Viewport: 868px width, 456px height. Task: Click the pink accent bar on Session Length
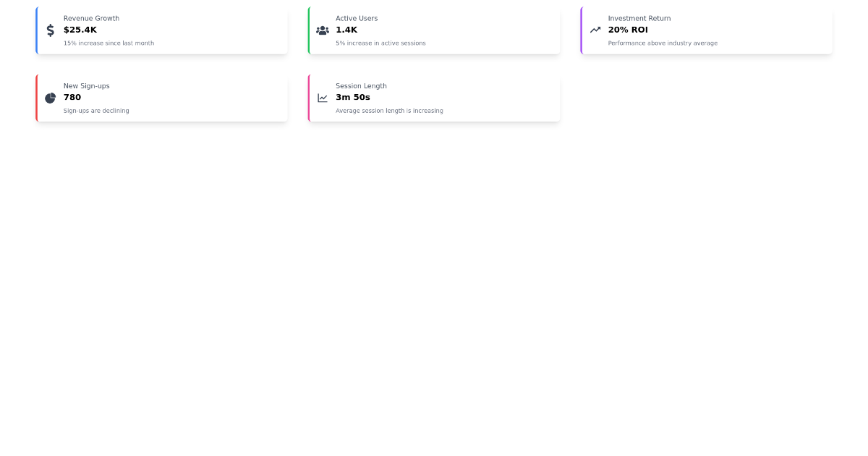pos(309,98)
